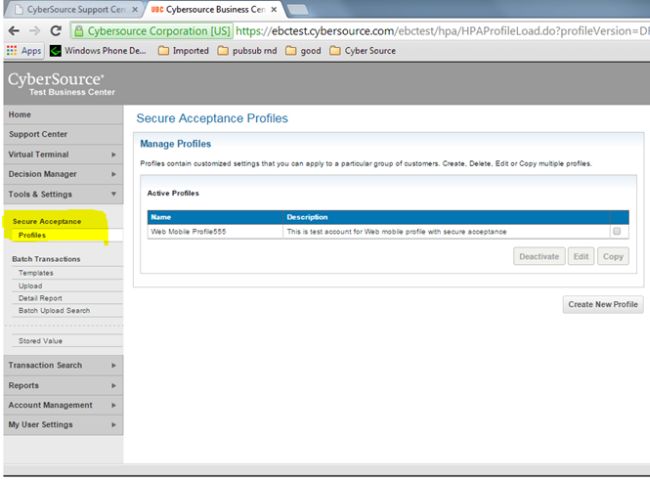The height and width of the screenshot is (481, 650).
Task: Click the Deactivate button
Action: [539, 256]
